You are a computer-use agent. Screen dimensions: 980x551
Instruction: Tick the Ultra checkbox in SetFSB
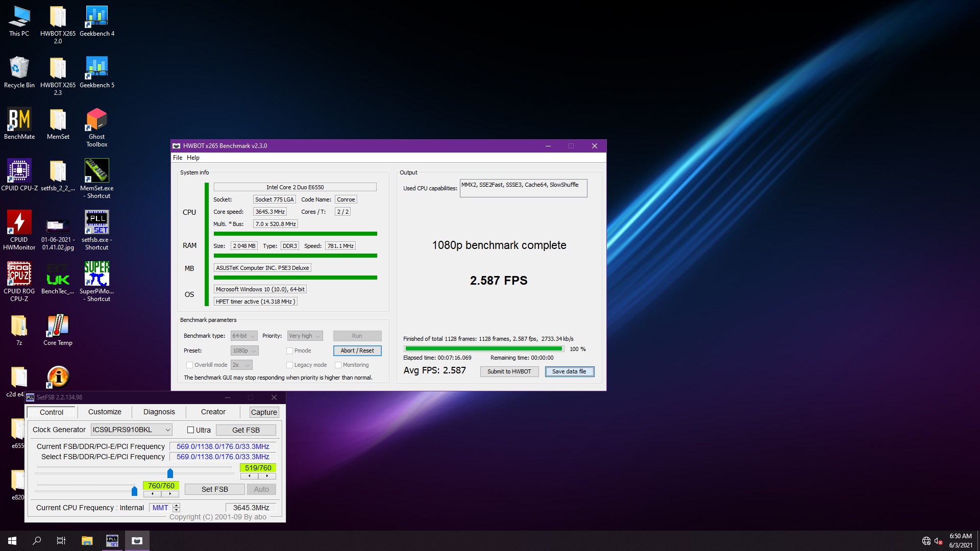pos(190,430)
